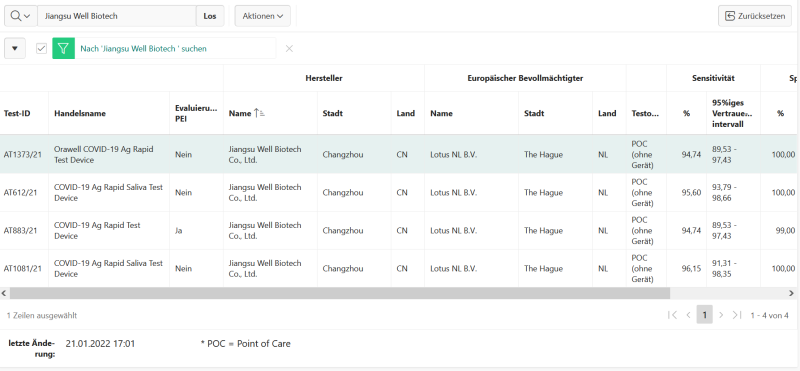This screenshot has width=800, height=371.
Task: Click page number 1 button
Action: point(705,315)
